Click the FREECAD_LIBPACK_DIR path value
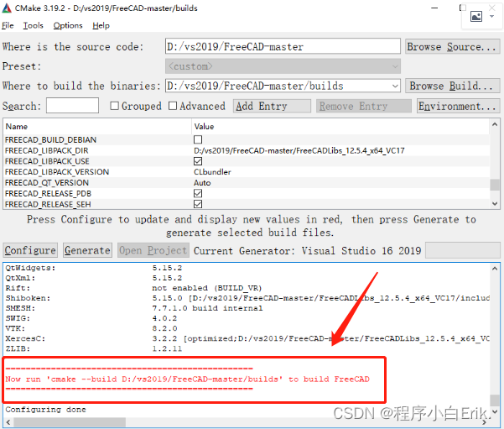This screenshot has height=429, width=504. [299, 150]
